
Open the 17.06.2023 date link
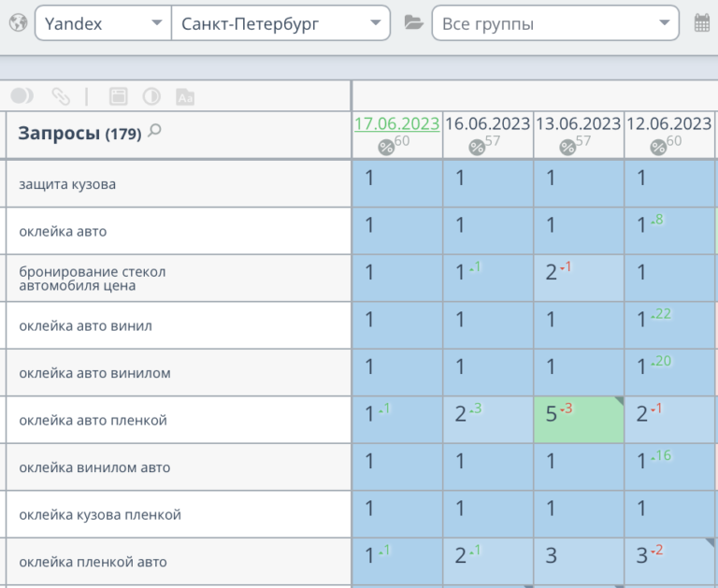click(x=396, y=123)
